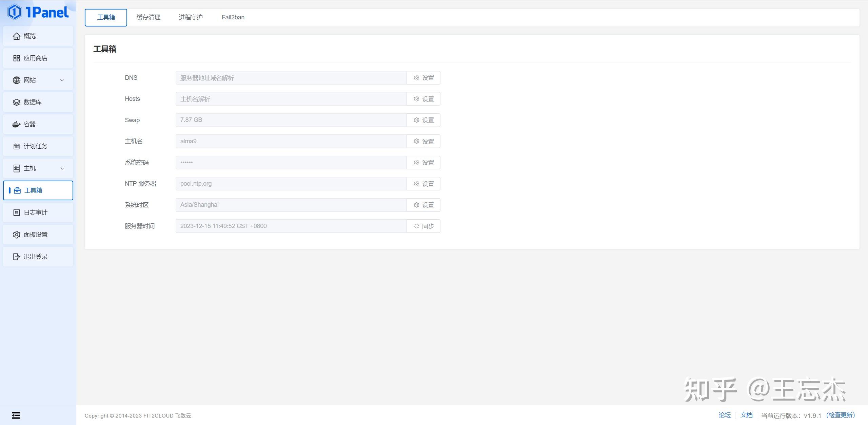The width and height of the screenshot is (868, 425).
Task: Switch to 缓存清理 tab
Action: [148, 17]
